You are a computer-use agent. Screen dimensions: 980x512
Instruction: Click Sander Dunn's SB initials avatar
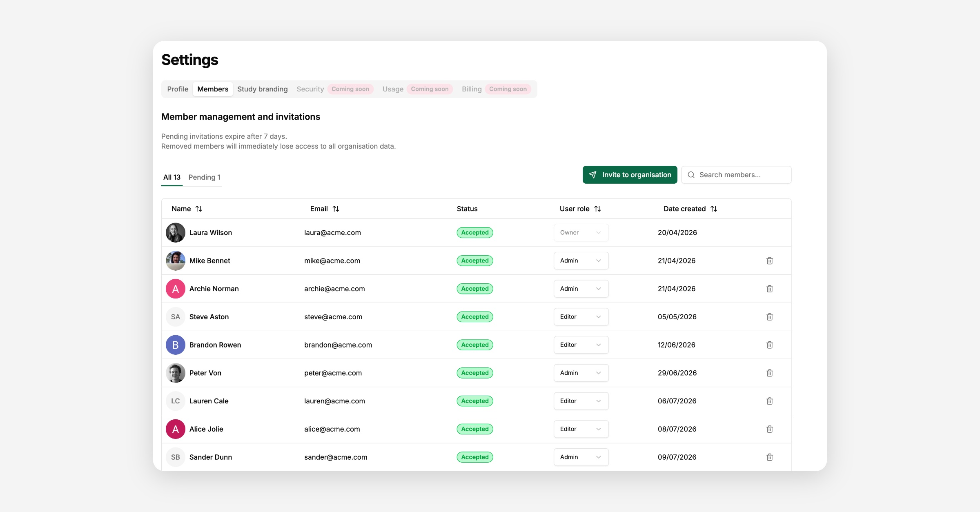tap(176, 457)
